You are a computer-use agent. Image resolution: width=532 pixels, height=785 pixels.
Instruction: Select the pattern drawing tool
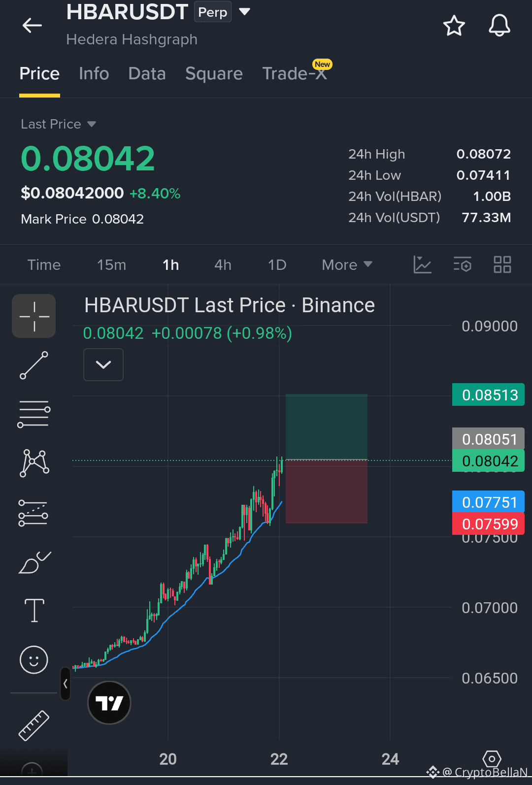(34, 463)
